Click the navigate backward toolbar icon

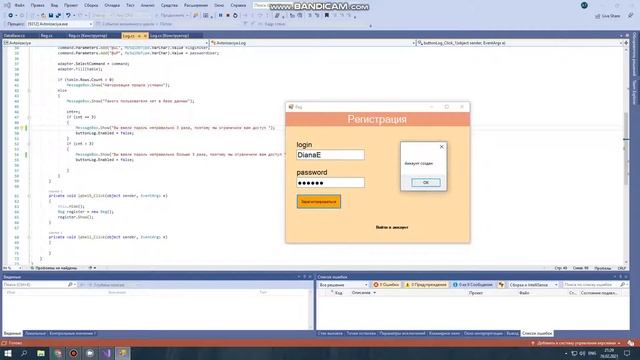click(11, 15)
